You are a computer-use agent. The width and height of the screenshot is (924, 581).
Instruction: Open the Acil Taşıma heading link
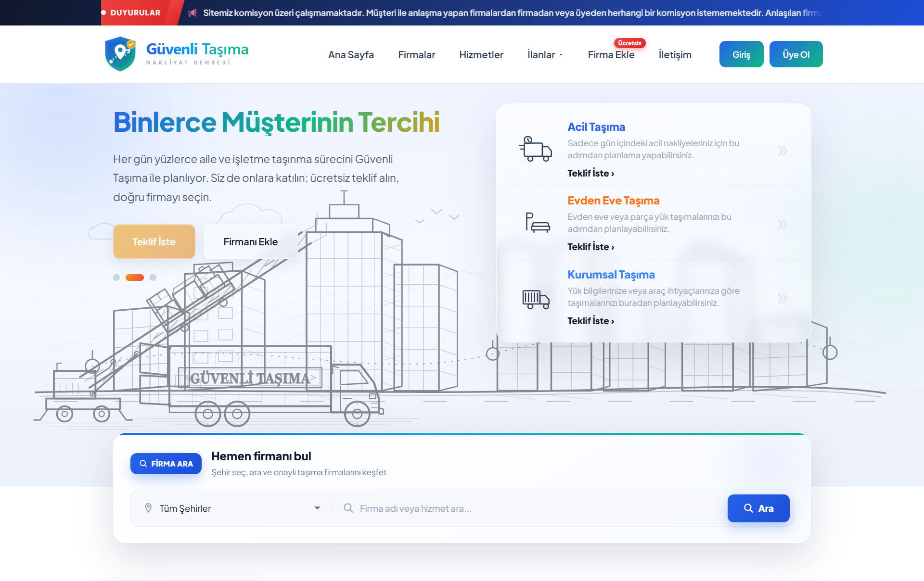pyautogui.click(x=596, y=127)
